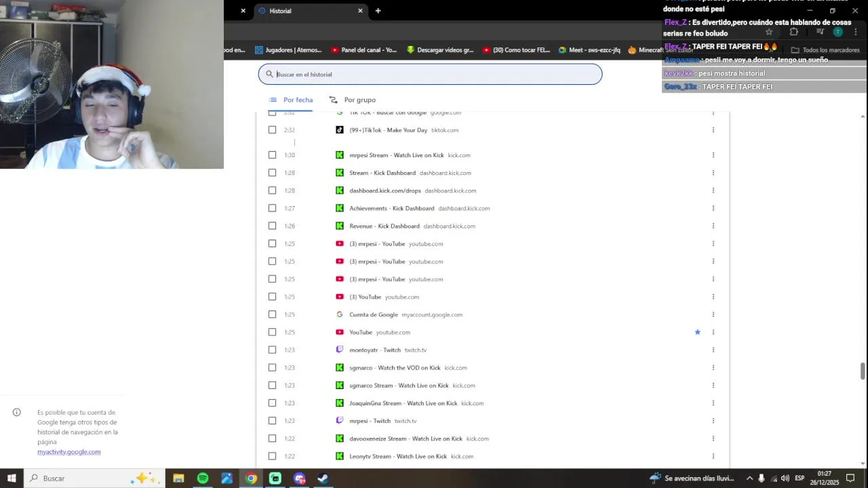Click the purple app icon in taskbar

pos(300,479)
